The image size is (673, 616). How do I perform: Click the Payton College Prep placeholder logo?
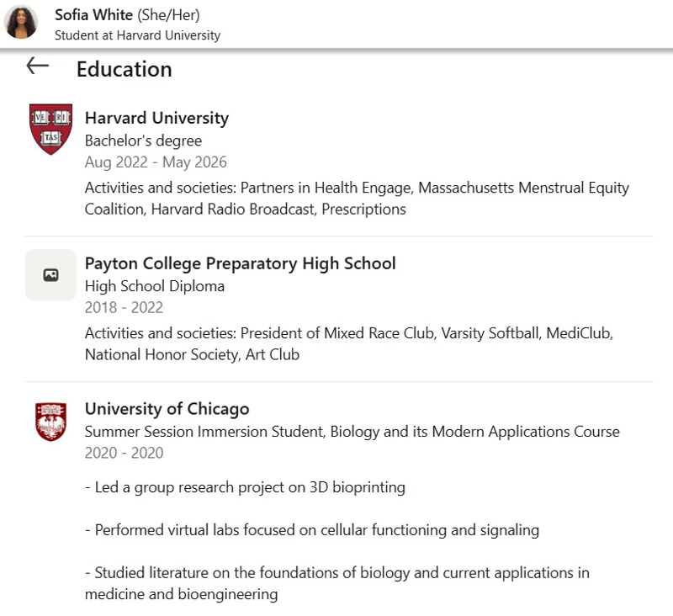coord(50,274)
